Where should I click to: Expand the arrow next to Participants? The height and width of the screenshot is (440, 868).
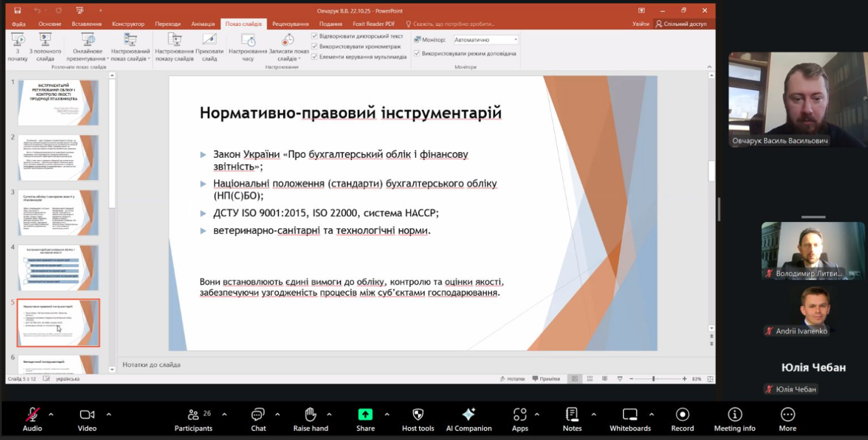pyautogui.click(x=224, y=415)
